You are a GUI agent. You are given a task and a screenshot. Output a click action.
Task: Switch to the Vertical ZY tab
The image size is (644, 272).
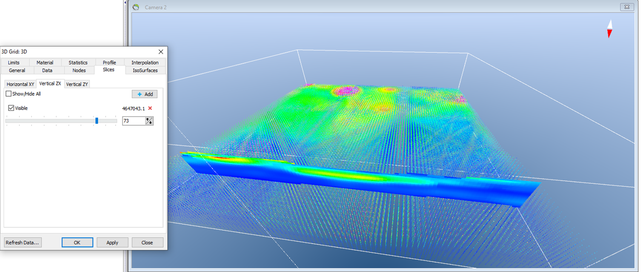[x=77, y=84]
